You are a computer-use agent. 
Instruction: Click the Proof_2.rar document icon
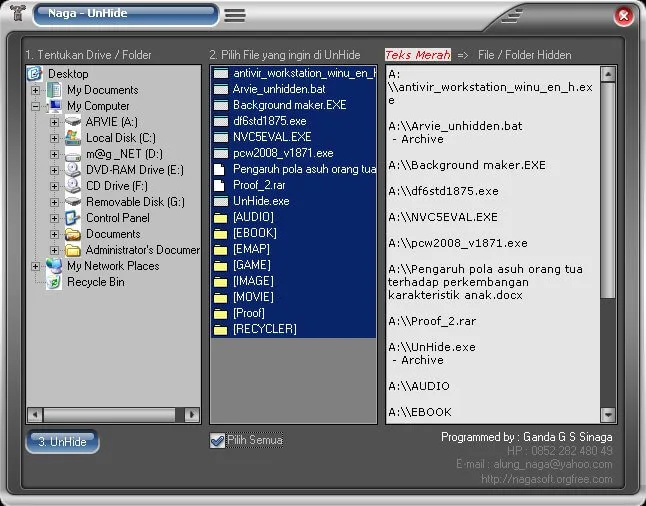pos(220,185)
